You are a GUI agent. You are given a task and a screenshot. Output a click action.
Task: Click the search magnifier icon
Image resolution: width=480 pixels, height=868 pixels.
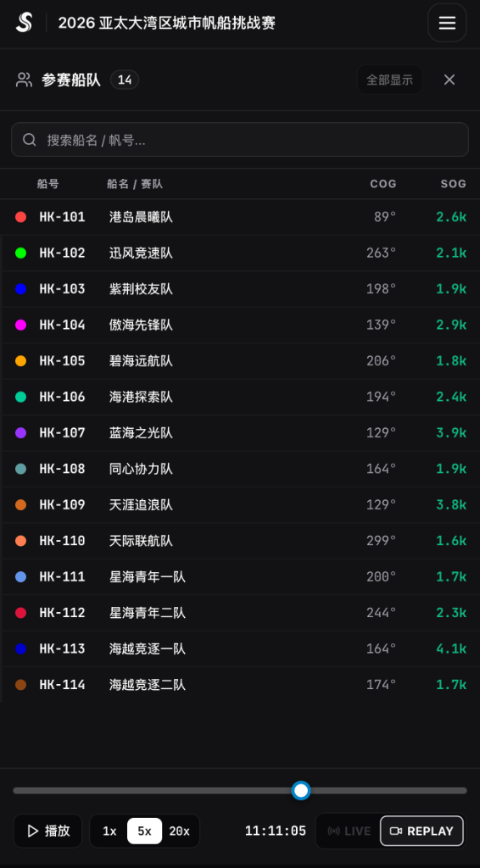[x=30, y=140]
